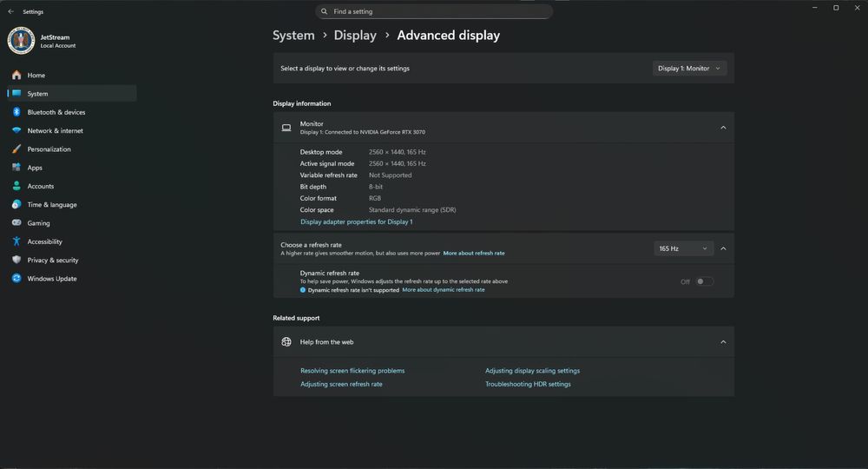The width and height of the screenshot is (868, 469).
Task: Click the System monitor icon in sidebar
Action: coord(16,94)
